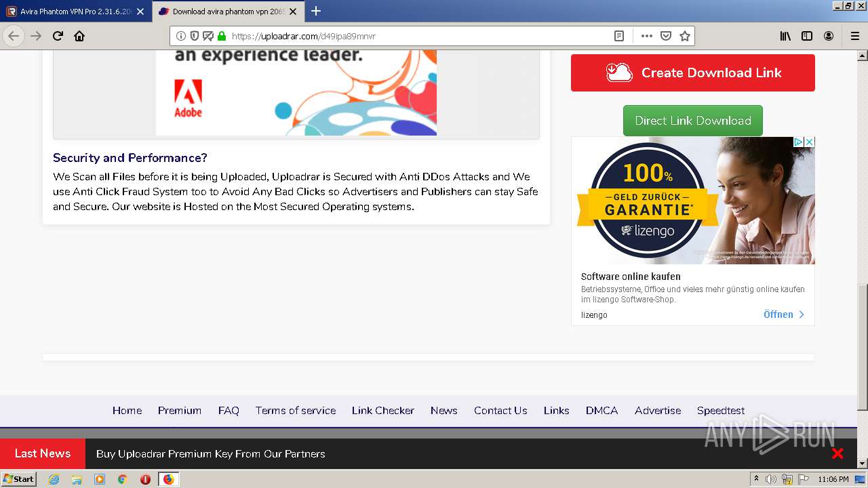The height and width of the screenshot is (488, 868).
Task: Open the Speedtest footer link
Action: click(x=721, y=411)
